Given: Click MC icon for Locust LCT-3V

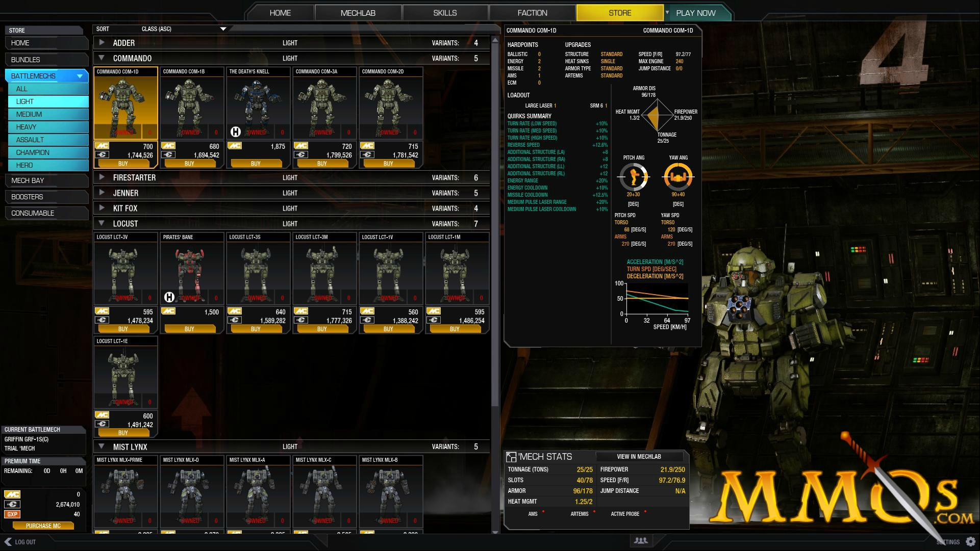Looking at the screenshot, I should pyautogui.click(x=102, y=311).
